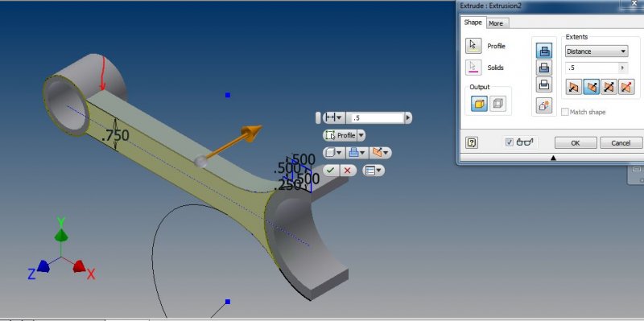The image size is (644, 321).
Task: Select the Profile selection arrow button in dialog
Action: pyautogui.click(x=473, y=46)
